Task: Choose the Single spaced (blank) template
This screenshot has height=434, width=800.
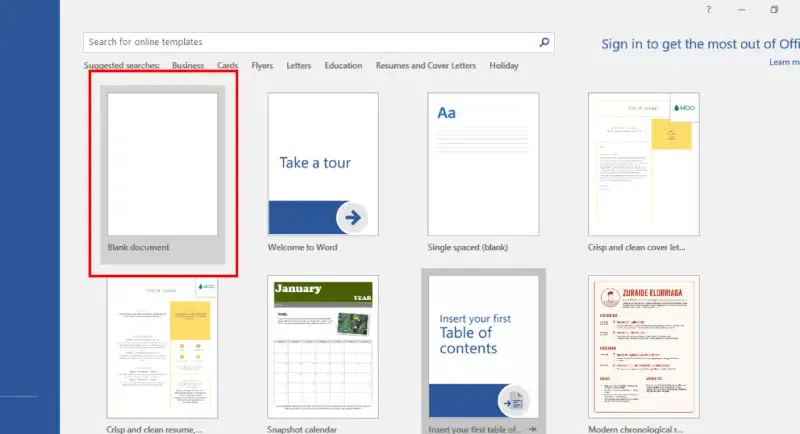Action: pos(483,164)
